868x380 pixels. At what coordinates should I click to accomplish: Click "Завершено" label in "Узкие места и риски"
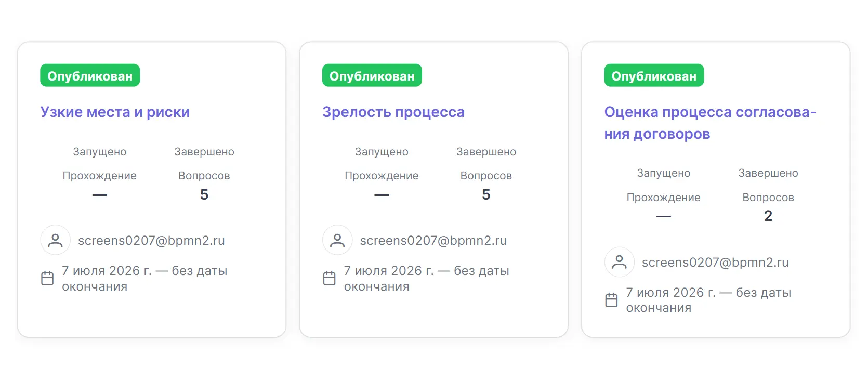pyautogui.click(x=204, y=152)
